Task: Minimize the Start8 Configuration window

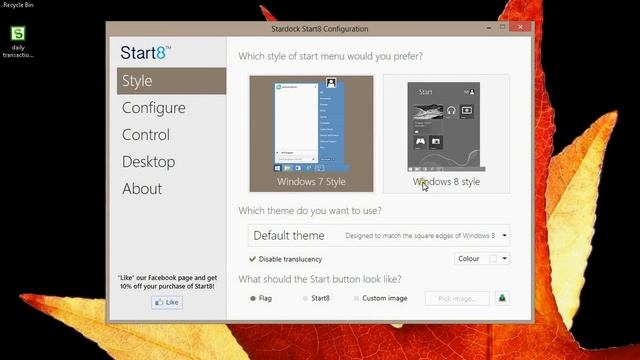Action: tap(489, 28)
